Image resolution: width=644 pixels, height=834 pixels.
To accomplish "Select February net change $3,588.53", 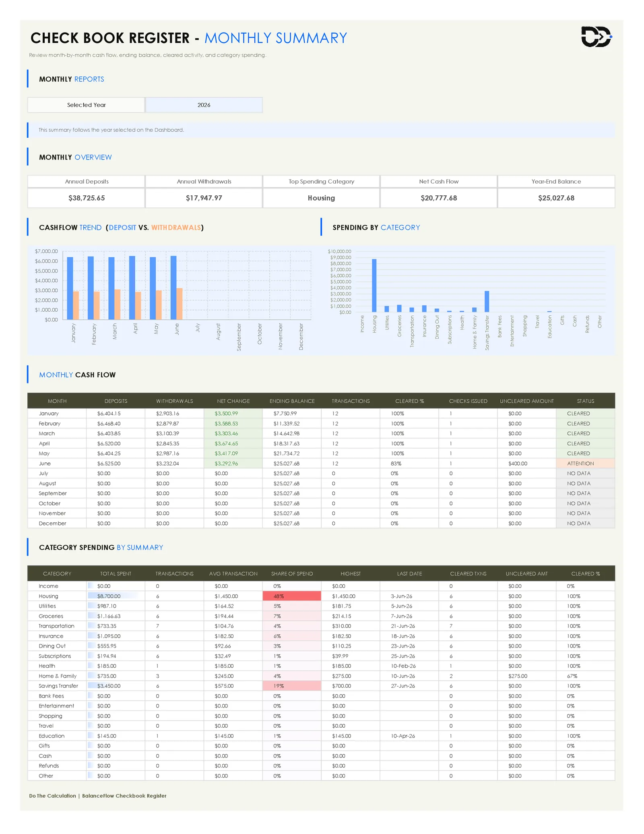I will coord(233,423).
